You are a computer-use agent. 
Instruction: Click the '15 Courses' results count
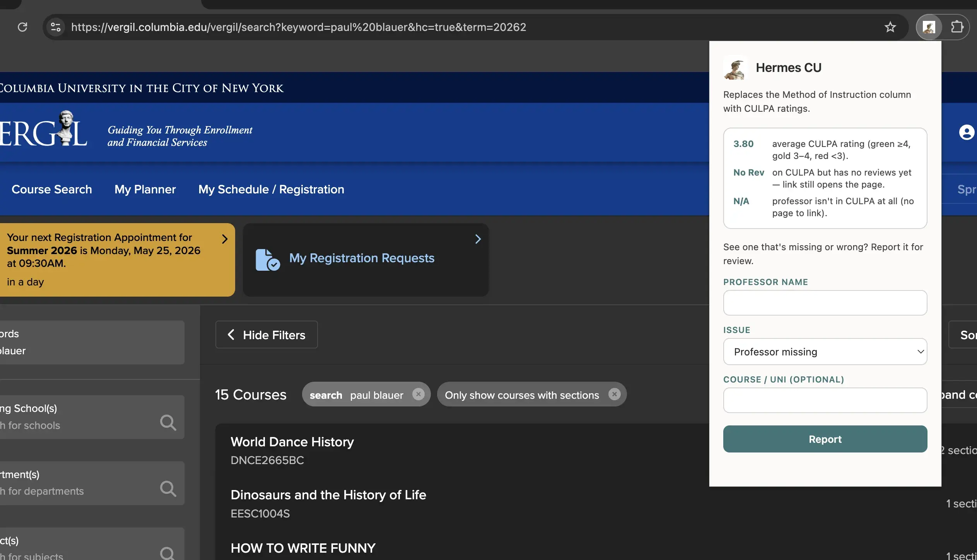251,394
